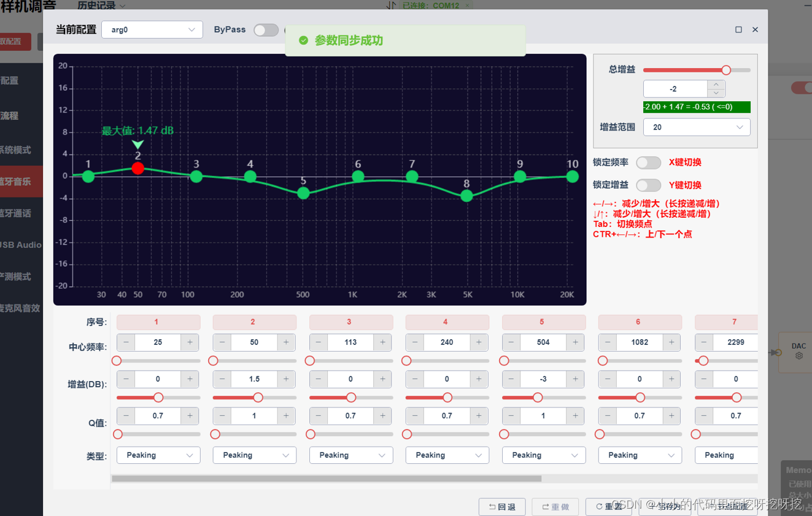812x516 pixels.
Task: Decrease total gain using down arrow
Action: tap(716, 93)
